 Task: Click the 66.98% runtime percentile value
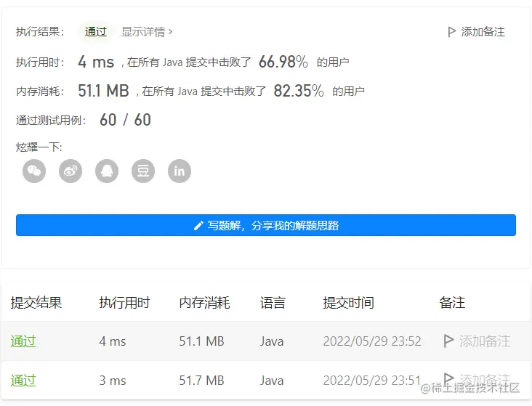(x=283, y=62)
